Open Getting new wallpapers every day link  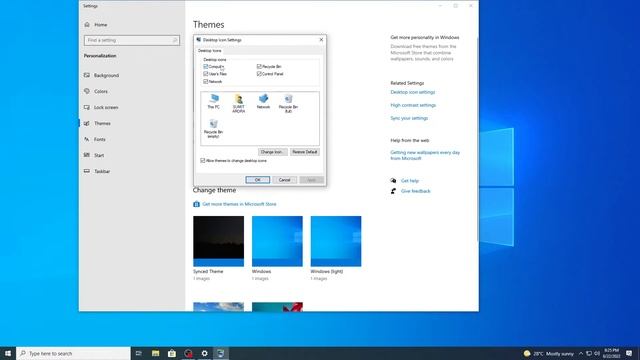(x=425, y=155)
